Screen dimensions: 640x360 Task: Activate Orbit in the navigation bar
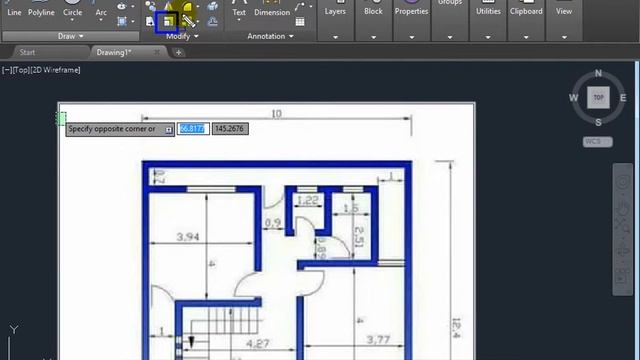[x=622, y=250]
